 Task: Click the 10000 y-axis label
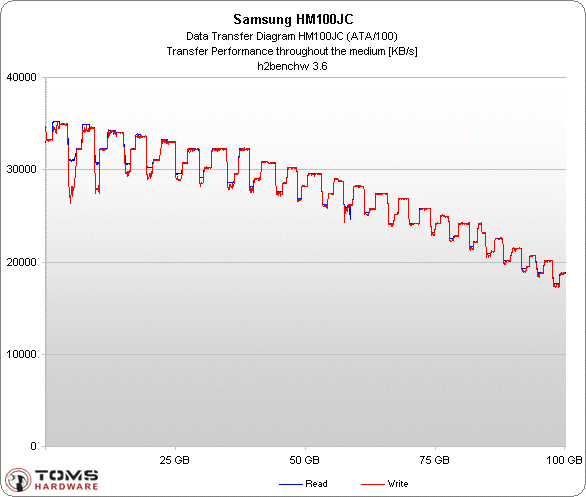[x=22, y=354]
